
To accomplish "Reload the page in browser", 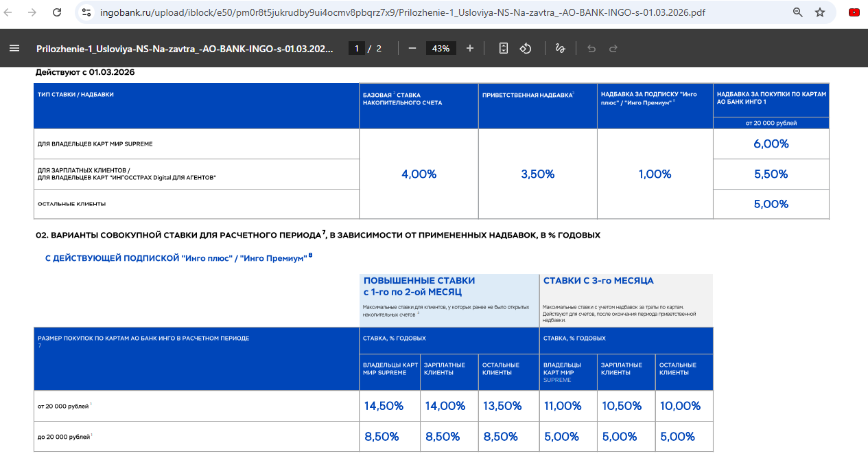I will 57,12.
